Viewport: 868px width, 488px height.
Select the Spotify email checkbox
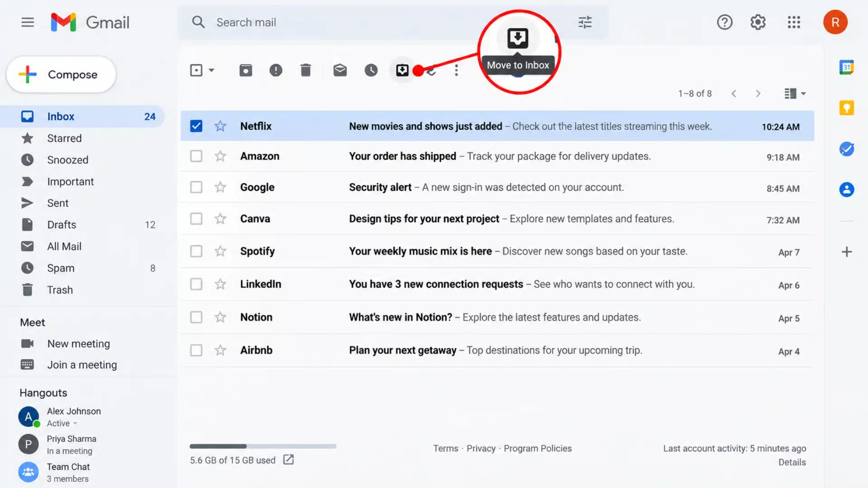[196, 251]
